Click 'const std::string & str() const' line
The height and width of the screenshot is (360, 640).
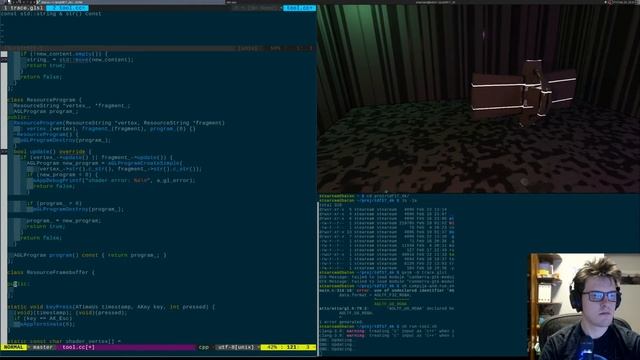coord(51,13)
